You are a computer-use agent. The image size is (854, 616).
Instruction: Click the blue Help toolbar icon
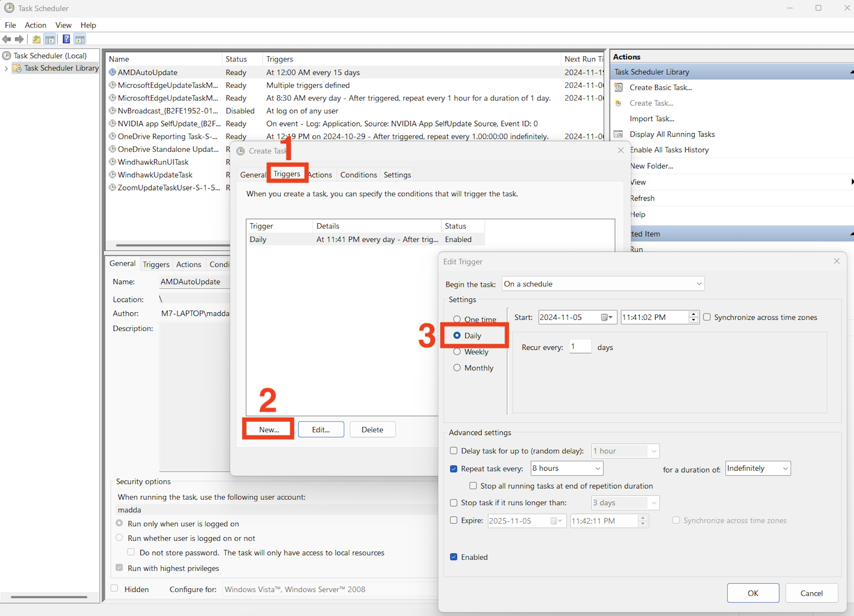click(x=66, y=39)
